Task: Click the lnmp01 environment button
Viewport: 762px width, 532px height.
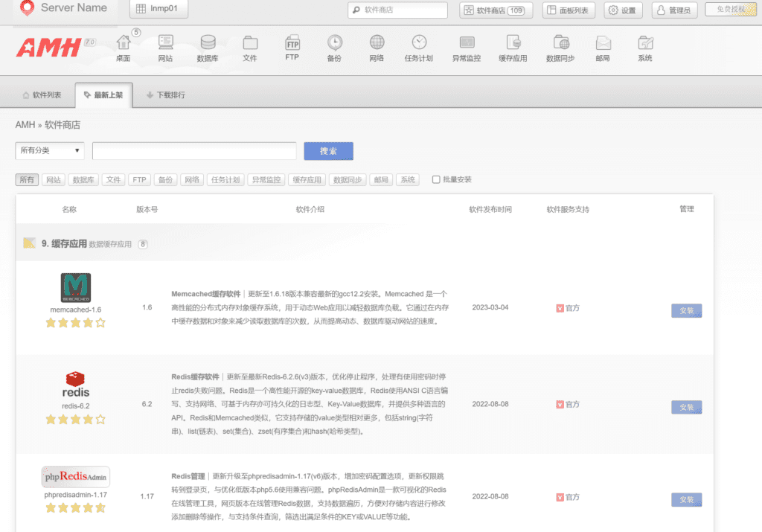Action: (159, 9)
